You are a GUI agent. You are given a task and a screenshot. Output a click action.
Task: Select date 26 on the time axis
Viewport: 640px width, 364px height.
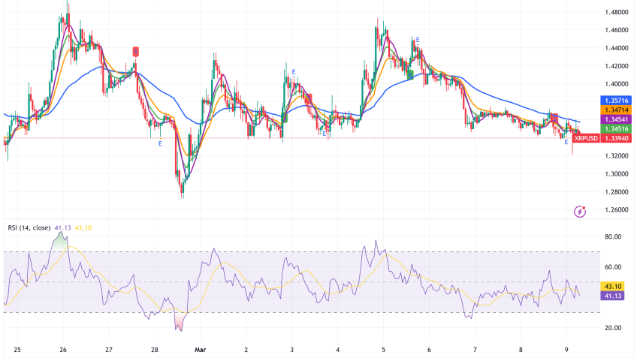(63, 349)
